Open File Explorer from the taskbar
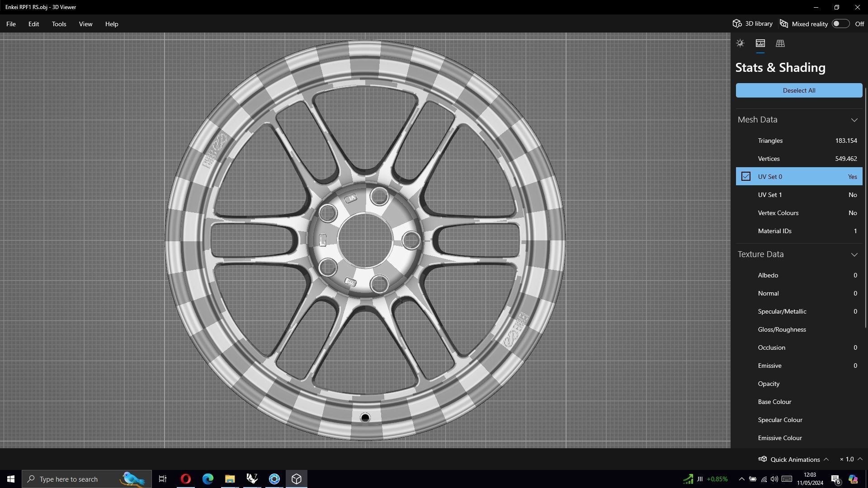868x488 pixels. (230, 479)
